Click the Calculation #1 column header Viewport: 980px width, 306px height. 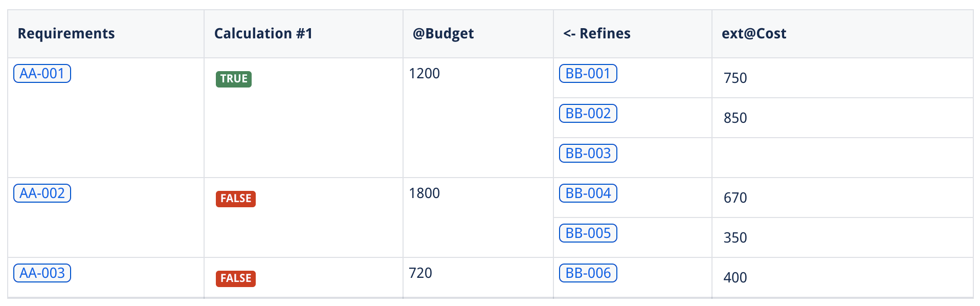[263, 34]
